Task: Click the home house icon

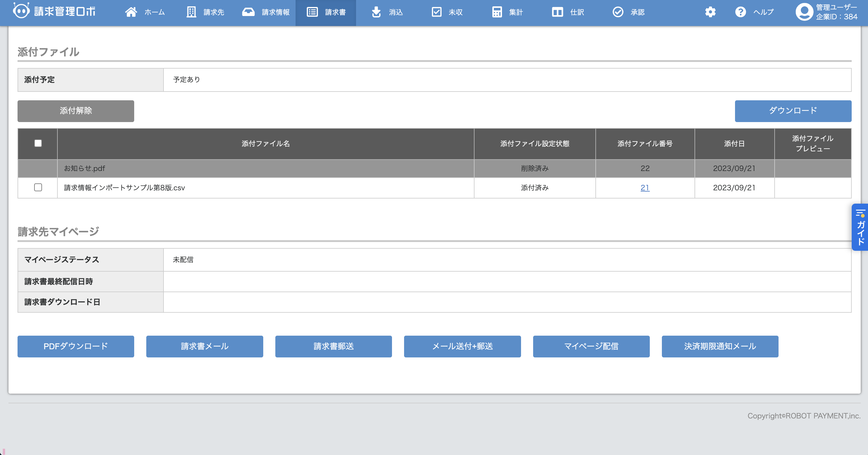Action: click(x=131, y=12)
